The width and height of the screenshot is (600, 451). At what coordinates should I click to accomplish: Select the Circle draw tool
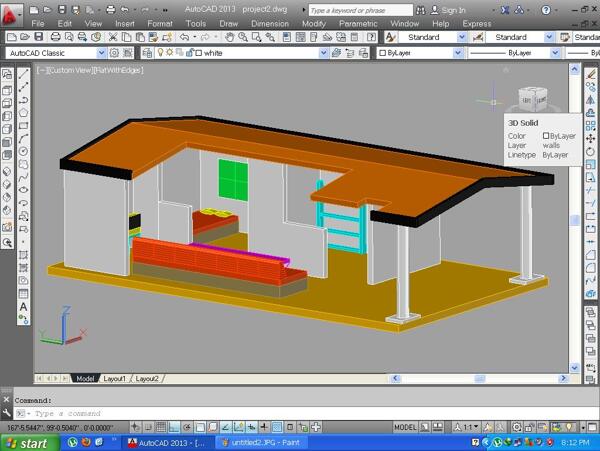[x=23, y=151]
